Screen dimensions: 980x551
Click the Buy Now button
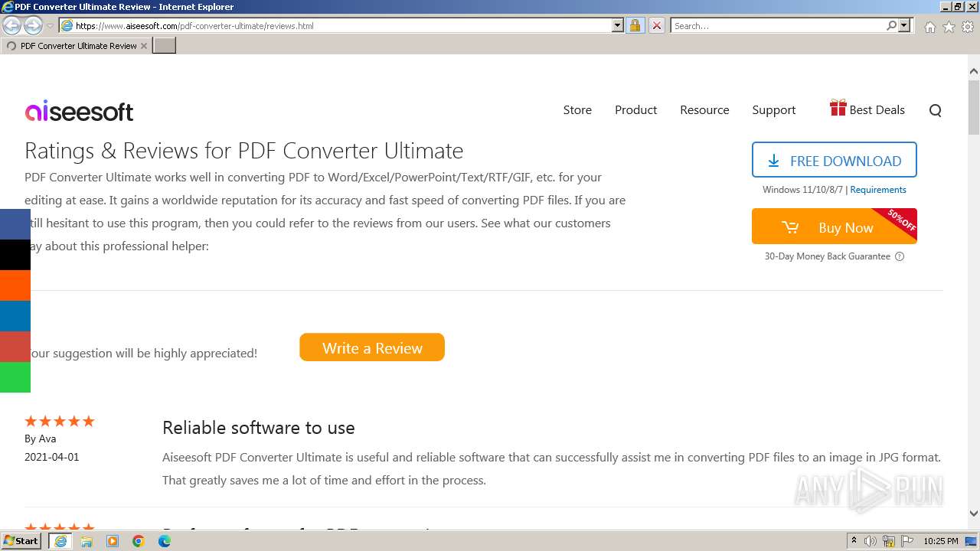[834, 227]
